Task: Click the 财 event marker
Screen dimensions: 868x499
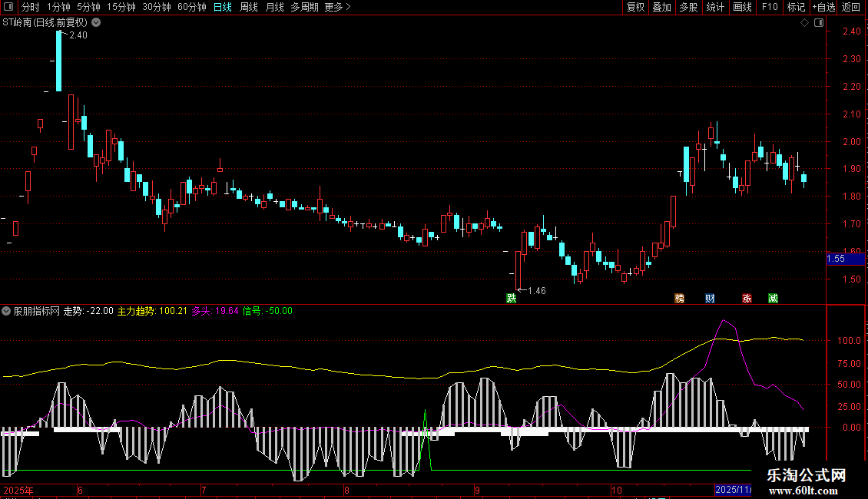Action: click(710, 298)
